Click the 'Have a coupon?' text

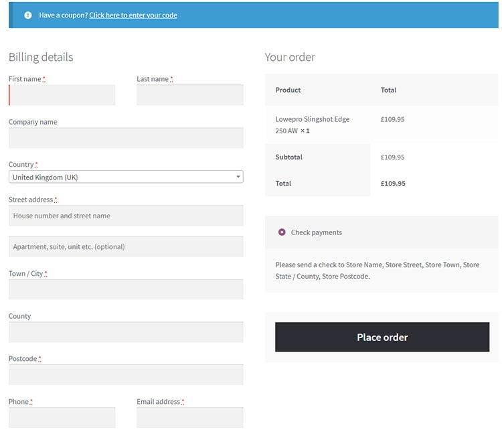pos(64,15)
